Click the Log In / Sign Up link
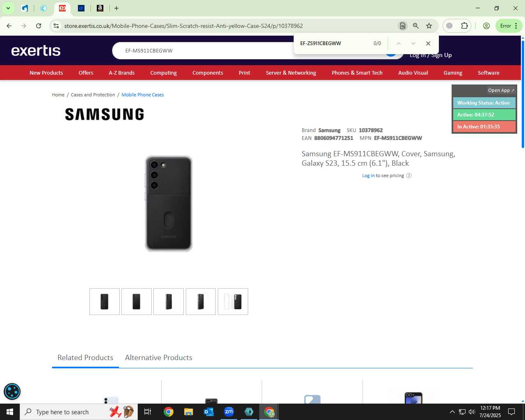The image size is (525, 420). pyautogui.click(x=431, y=55)
